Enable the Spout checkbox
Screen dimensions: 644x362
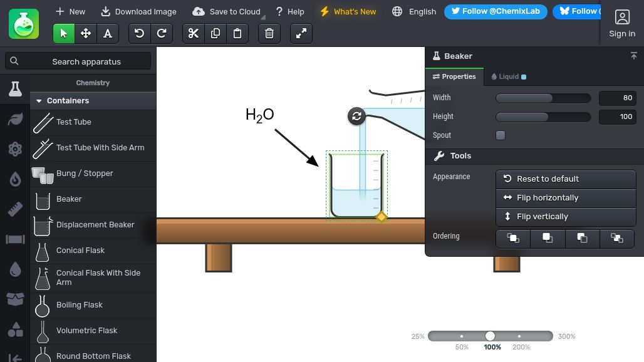[x=501, y=135]
